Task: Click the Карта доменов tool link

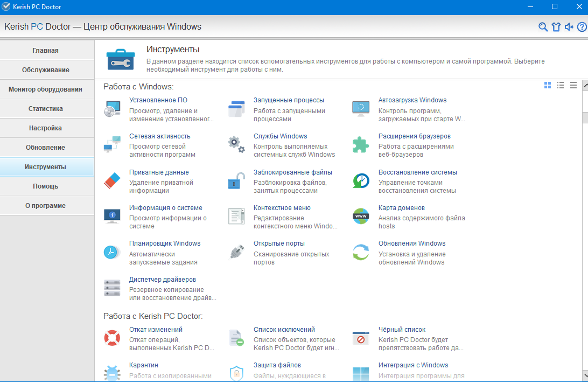Action: 401,208
